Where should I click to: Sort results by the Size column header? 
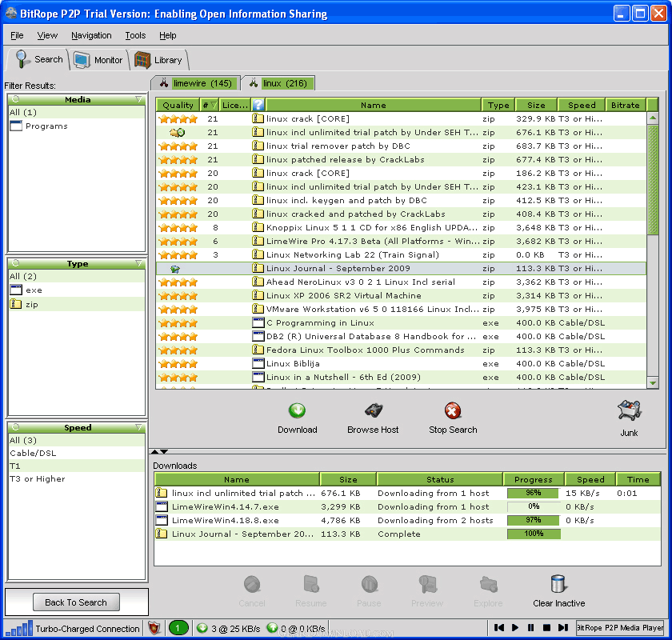point(536,105)
